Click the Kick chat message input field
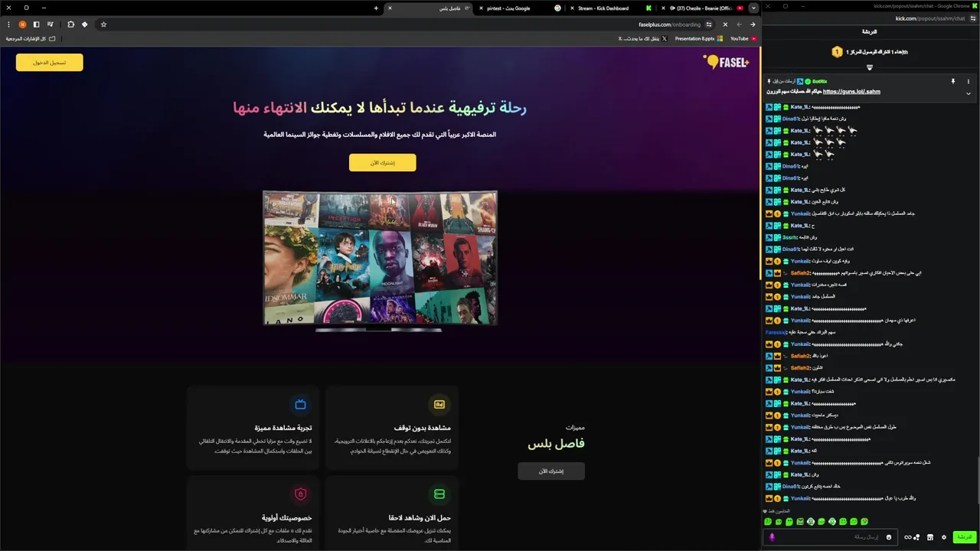The height and width of the screenshot is (551, 980). [x=839, y=537]
